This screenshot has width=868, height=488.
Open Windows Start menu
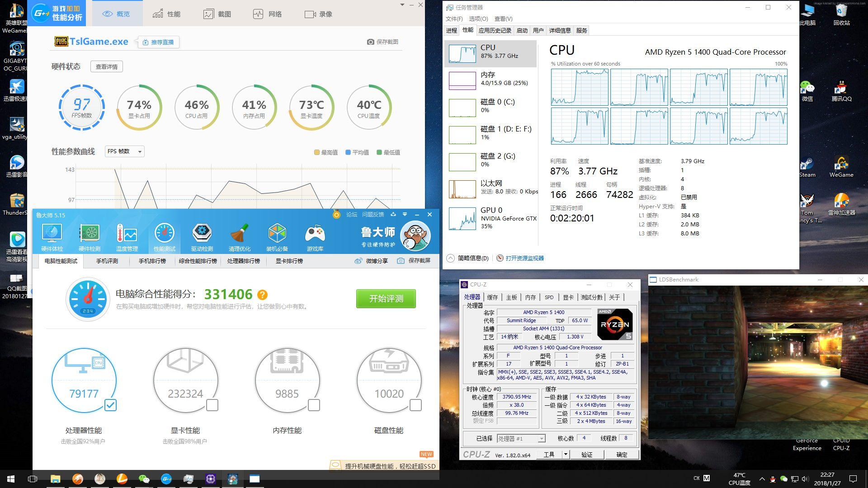11,479
